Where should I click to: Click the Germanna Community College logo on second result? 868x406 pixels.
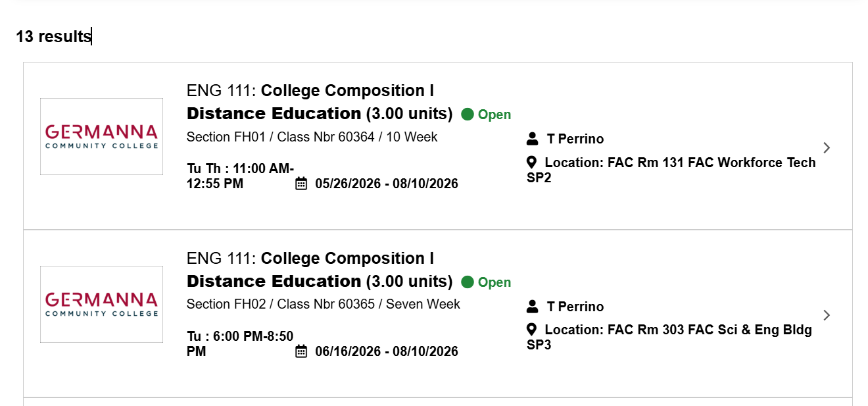[x=101, y=304]
